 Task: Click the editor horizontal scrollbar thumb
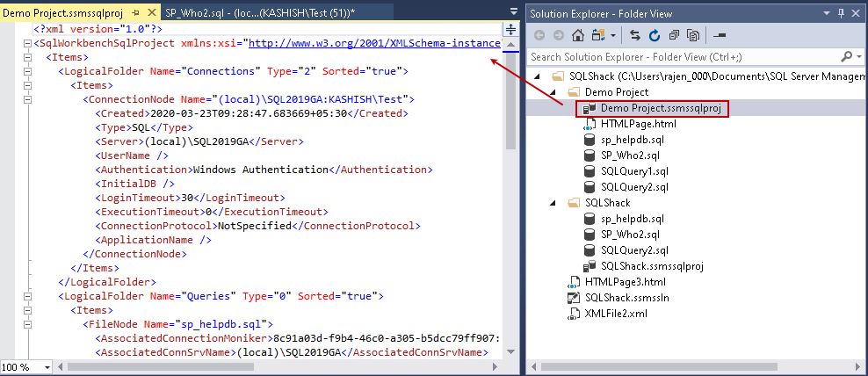click(x=161, y=366)
